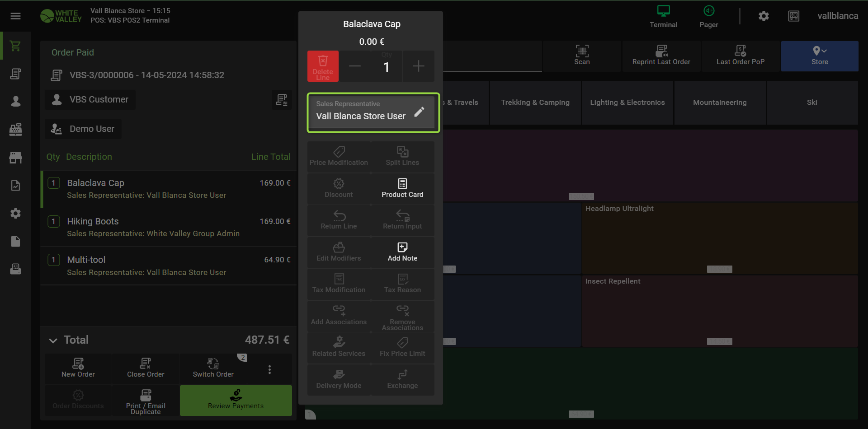
Task: Decrease quantity with minus button
Action: (x=355, y=66)
